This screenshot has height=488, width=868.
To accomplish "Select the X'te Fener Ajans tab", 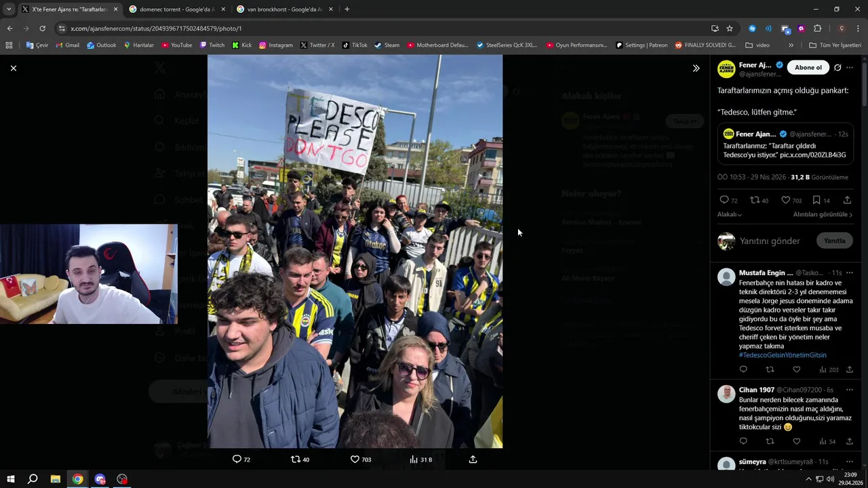I will 69,9.
